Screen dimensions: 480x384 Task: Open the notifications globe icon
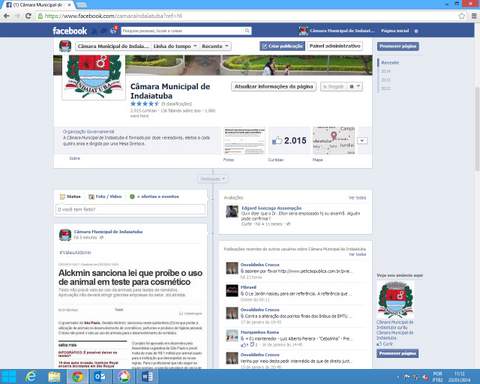114,30
